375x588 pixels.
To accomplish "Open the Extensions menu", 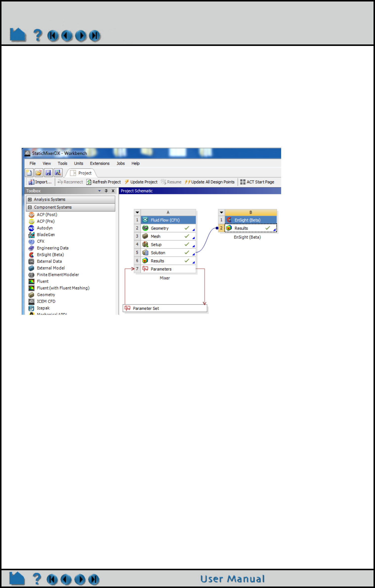I will click(x=100, y=163).
